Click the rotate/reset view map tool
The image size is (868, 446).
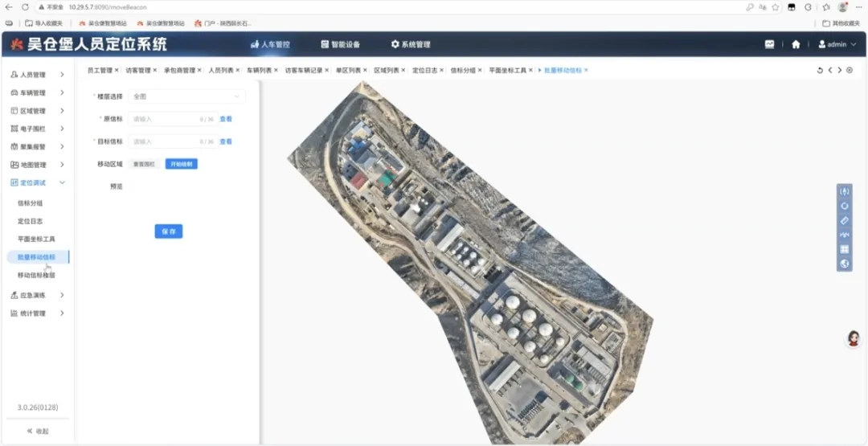click(844, 206)
